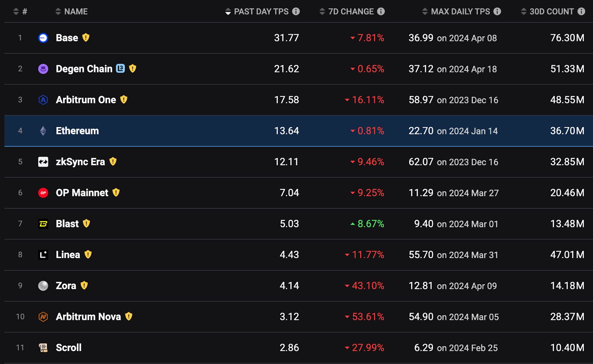Viewport: 593px width, 364px height.
Task: Sort the table by rank number column
Action: point(20,11)
